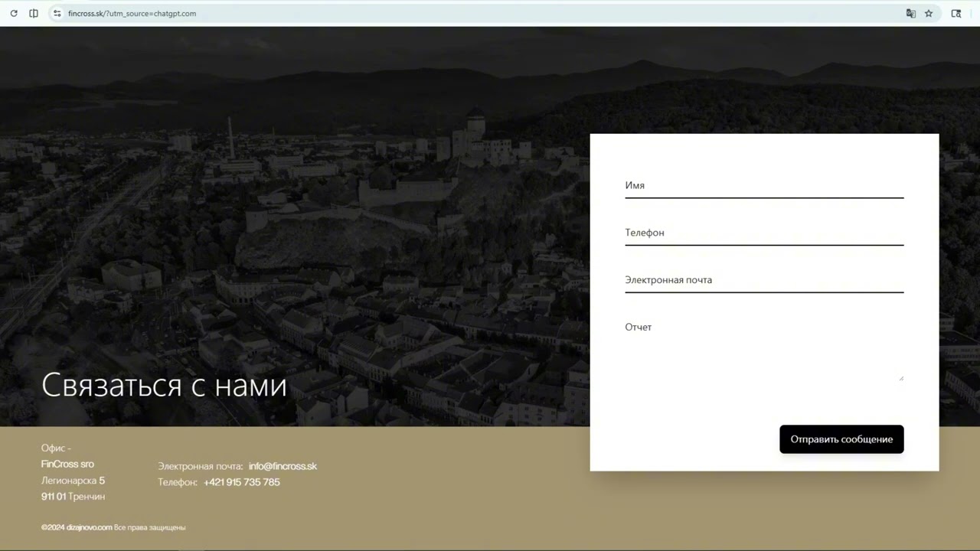
Task: Select the Электронная почта: footer label
Action: [201, 466]
